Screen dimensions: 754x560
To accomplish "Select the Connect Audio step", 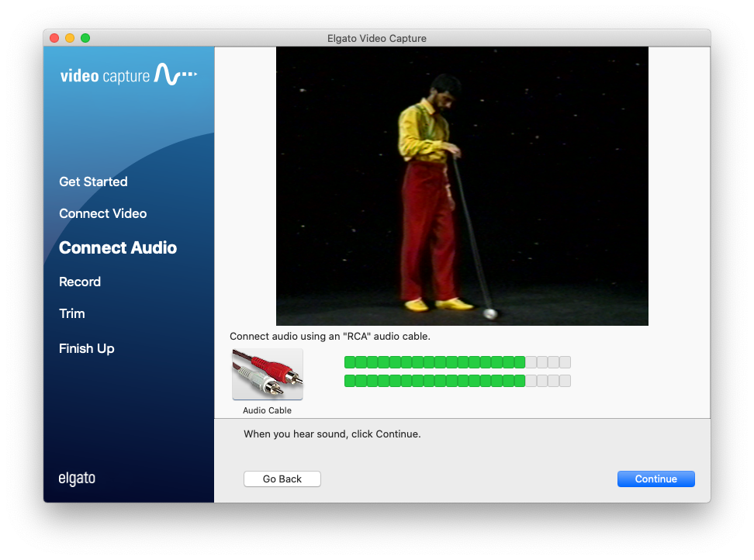I will coord(118,247).
